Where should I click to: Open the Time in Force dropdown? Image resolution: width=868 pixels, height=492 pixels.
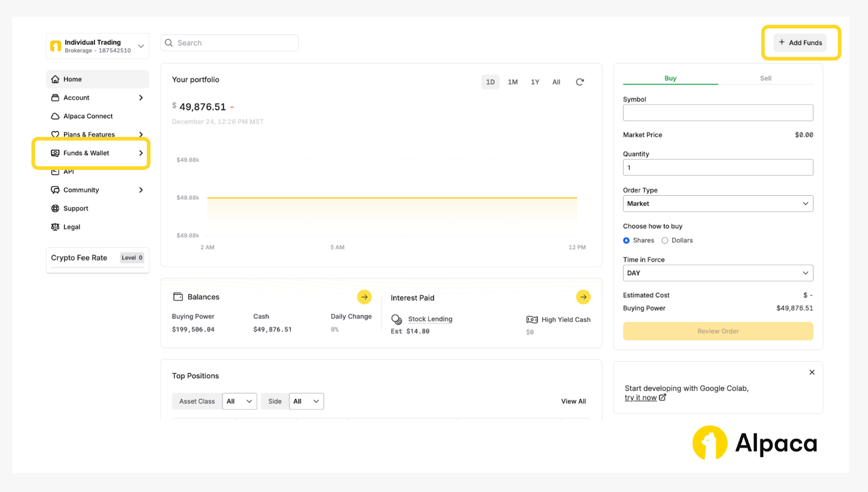(718, 273)
